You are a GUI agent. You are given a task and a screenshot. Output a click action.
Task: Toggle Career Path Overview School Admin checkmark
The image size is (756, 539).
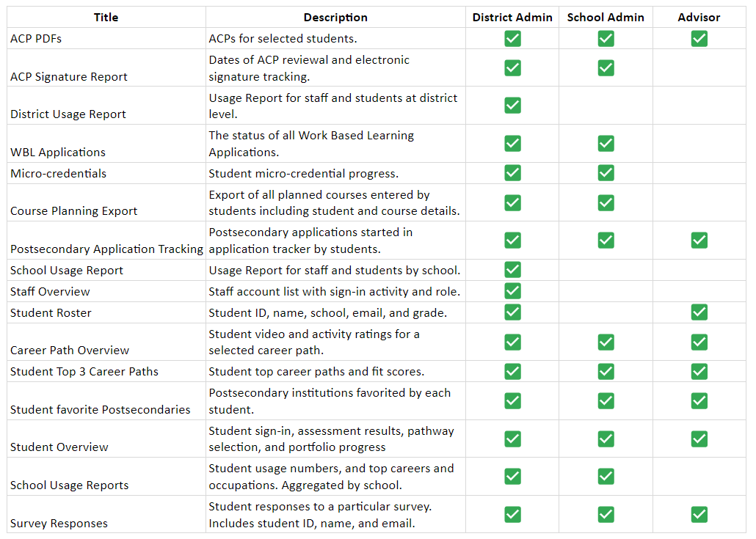(x=606, y=342)
